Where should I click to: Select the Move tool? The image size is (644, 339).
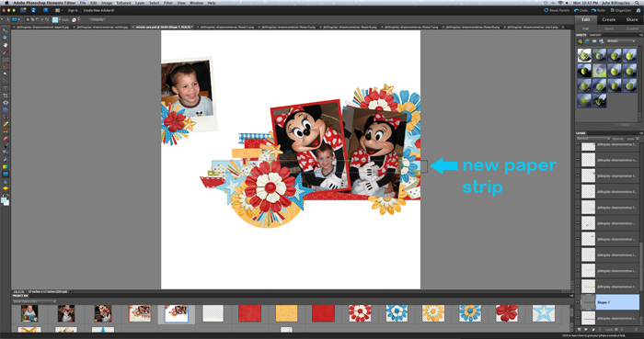coord(6,30)
